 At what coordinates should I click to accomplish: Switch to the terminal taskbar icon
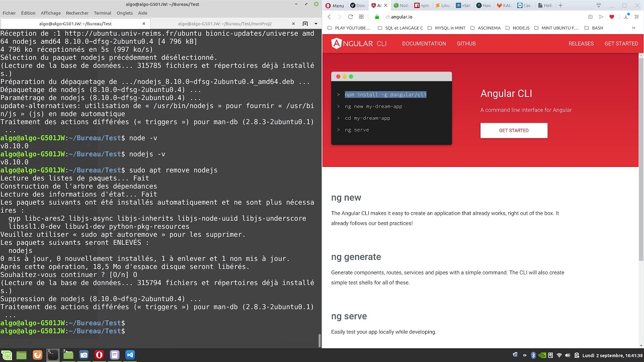[53, 355]
